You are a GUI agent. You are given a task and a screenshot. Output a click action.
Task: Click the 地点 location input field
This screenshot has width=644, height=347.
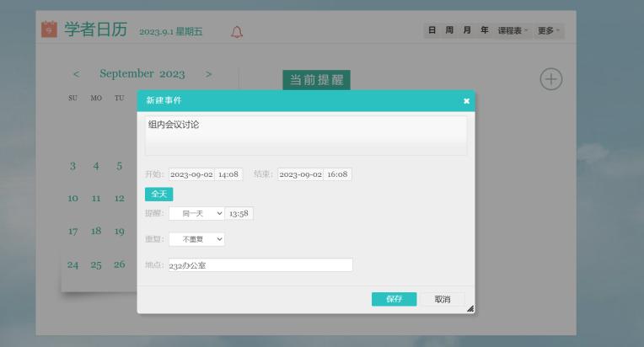[x=260, y=265]
